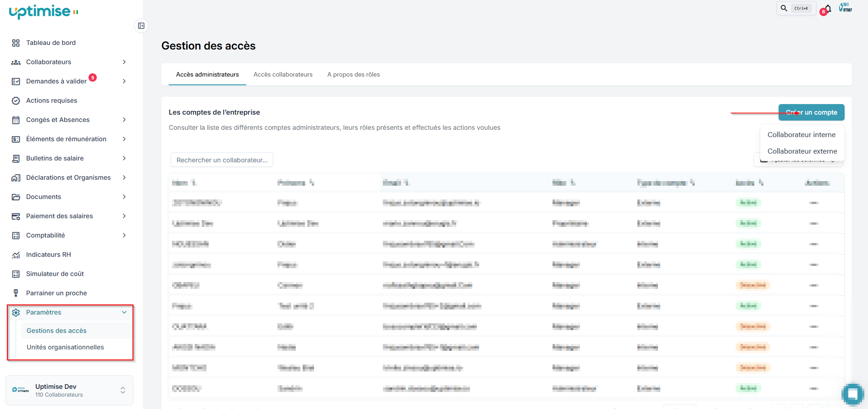Select Collaborateur interne option
The image size is (868, 409).
coord(802,135)
